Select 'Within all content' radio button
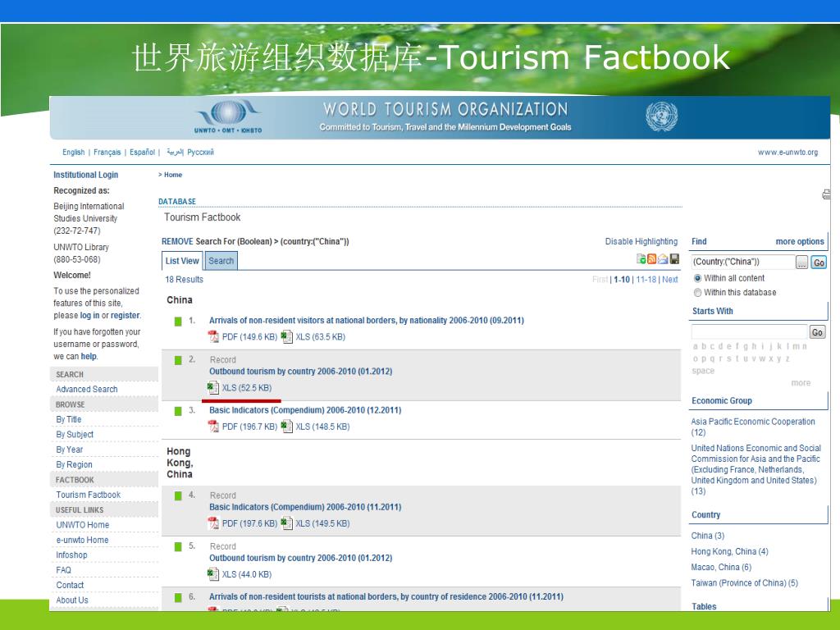 697,278
